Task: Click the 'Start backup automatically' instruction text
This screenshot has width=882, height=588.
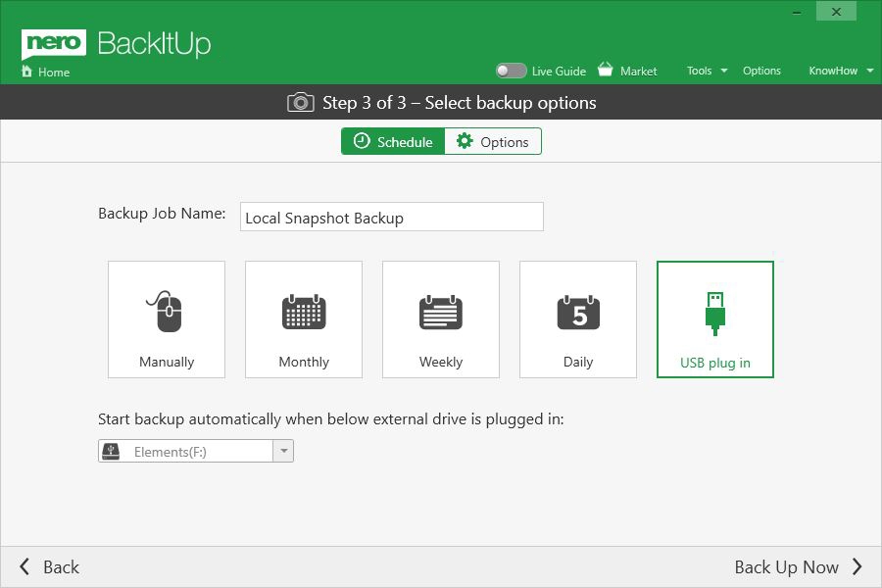Action: click(x=331, y=419)
